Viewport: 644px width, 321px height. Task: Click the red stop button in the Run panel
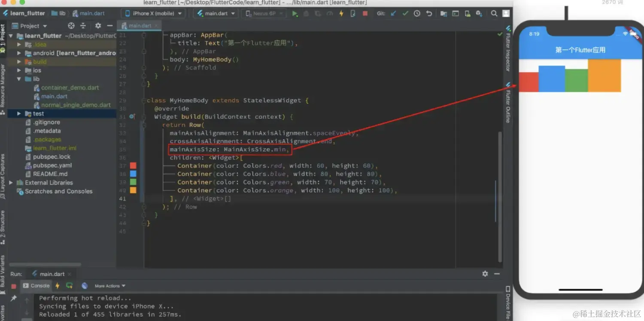(14, 286)
